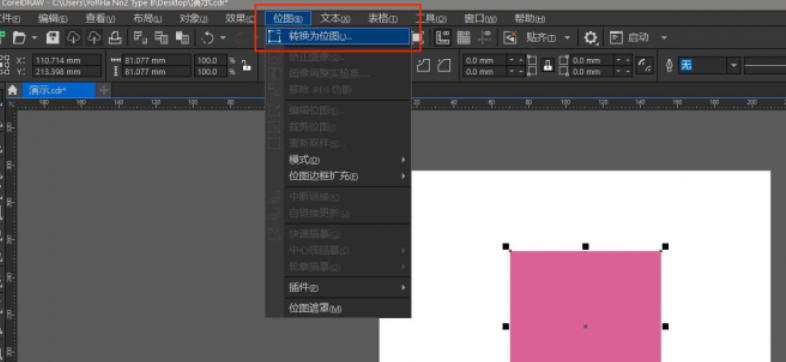This screenshot has height=362, width=786.
Task: Click the Show grid icon
Action: 464,38
